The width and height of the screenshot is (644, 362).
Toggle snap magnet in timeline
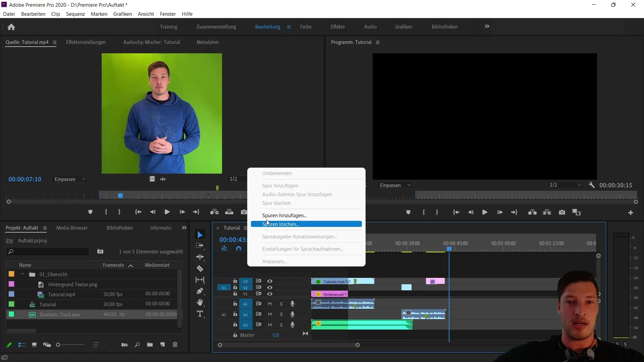tap(238, 249)
